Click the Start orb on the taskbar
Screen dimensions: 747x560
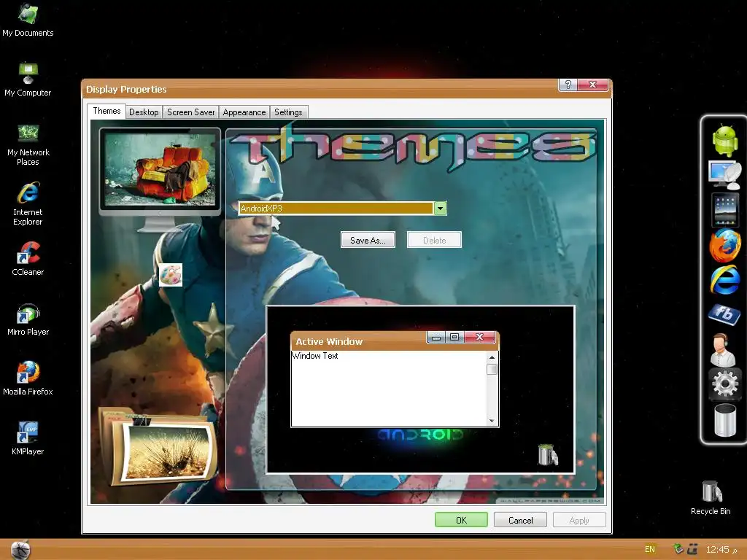click(x=20, y=550)
